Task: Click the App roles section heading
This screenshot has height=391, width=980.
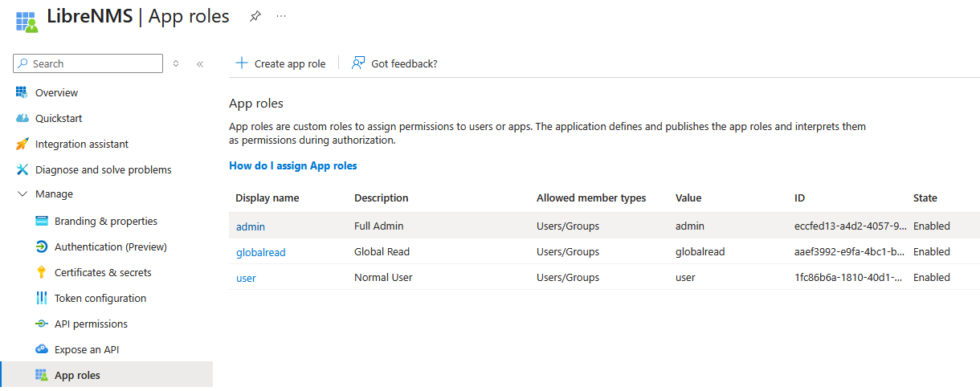Action: click(256, 103)
